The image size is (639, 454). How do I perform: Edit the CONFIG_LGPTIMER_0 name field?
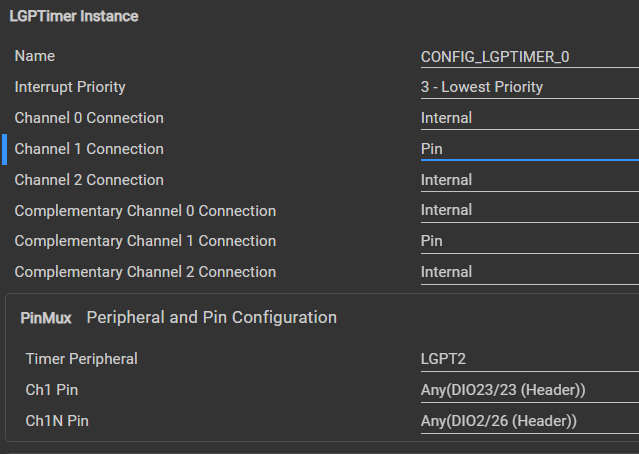point(530,57)
